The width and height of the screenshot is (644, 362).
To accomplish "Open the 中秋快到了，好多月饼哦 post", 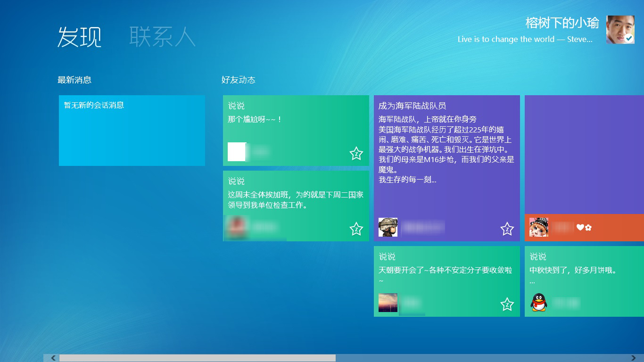I will 585,281.
